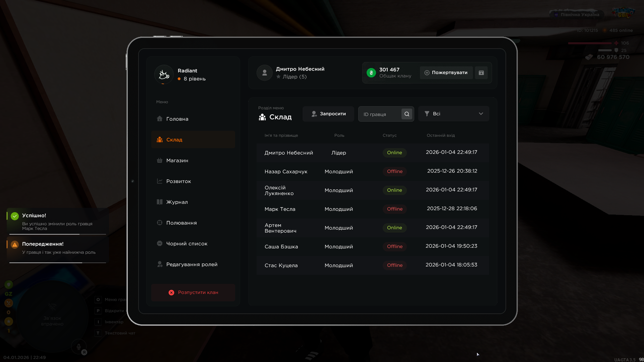The image size is (644, 362).
Task: Click Offline status badge of Марк Тесла
Action: [394, 209]
